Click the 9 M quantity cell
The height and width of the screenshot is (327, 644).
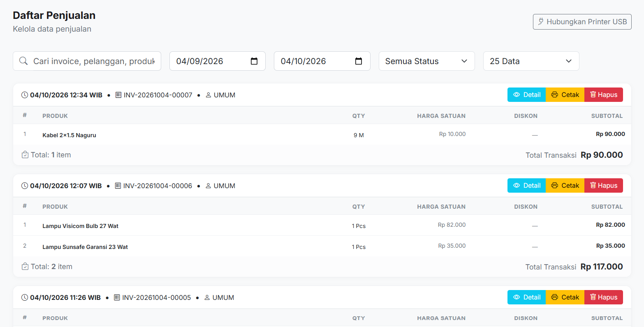point(359,135)
